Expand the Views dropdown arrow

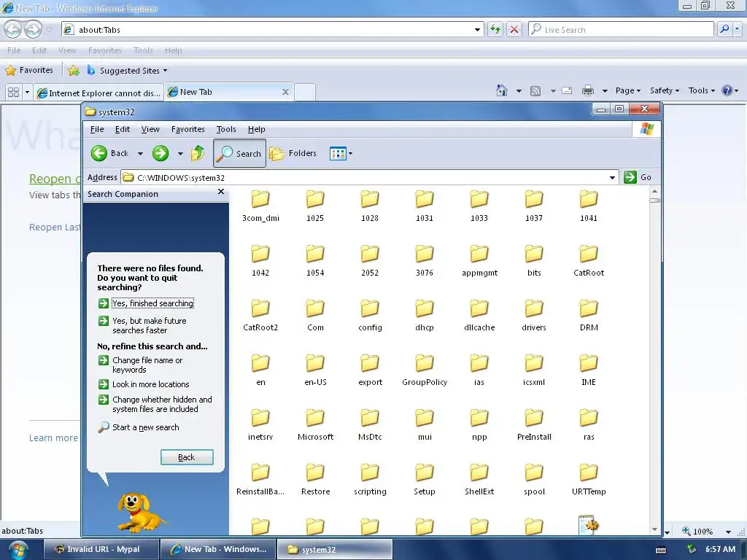click(x=351, y=153)
